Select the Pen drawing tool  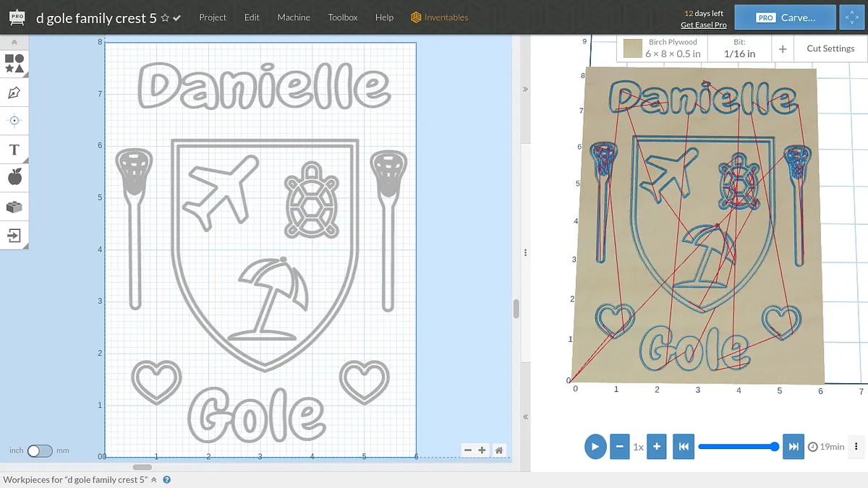click(x=14, y=93)
